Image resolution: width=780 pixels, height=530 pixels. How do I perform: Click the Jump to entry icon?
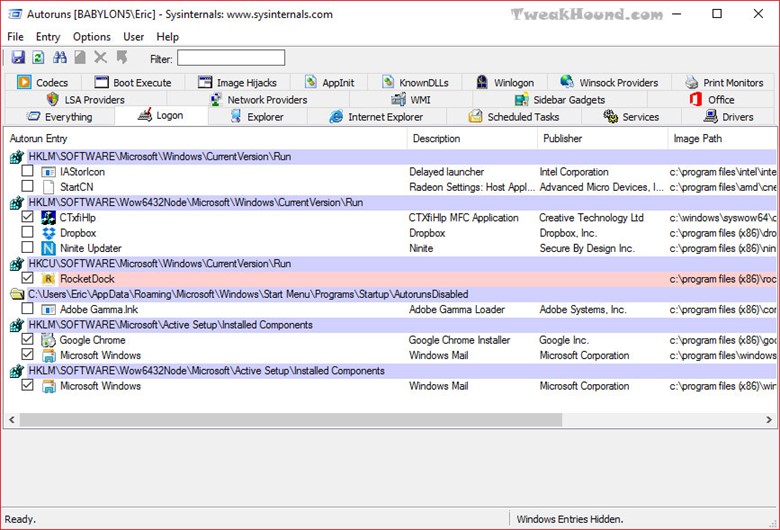point(122,57)
